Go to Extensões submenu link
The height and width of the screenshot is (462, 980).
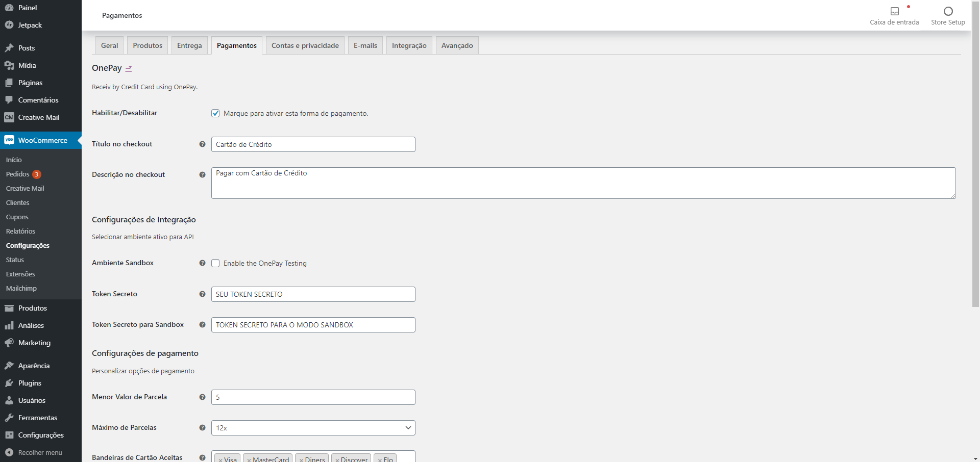(x=20, y=274)
